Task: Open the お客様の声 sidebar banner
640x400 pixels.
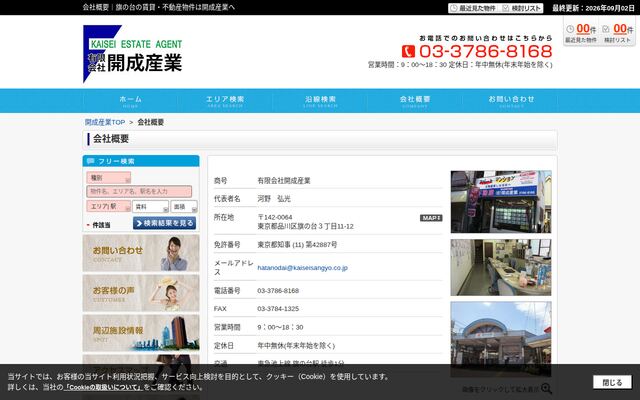Action: click(x=141, y=293)
